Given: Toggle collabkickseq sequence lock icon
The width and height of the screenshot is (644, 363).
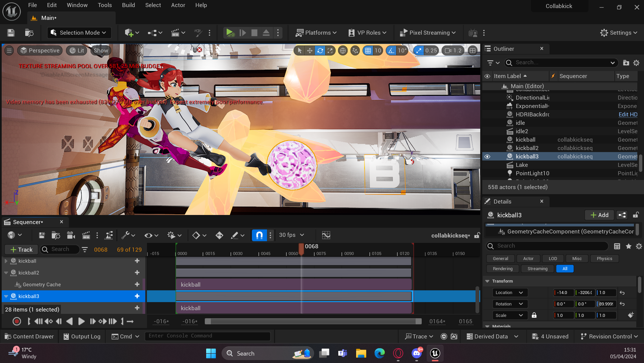Looking at the screenshot, I should click(x=477, y=235).
